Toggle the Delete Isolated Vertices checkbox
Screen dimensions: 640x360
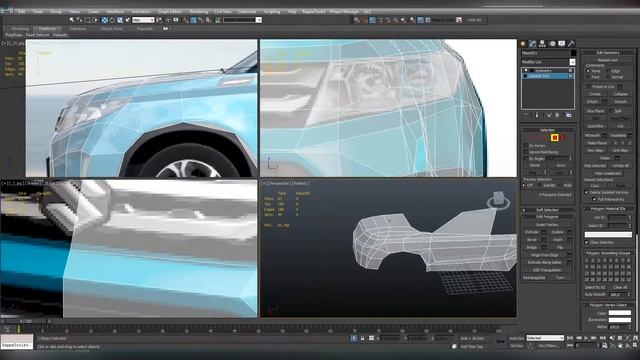coord(587,192)
